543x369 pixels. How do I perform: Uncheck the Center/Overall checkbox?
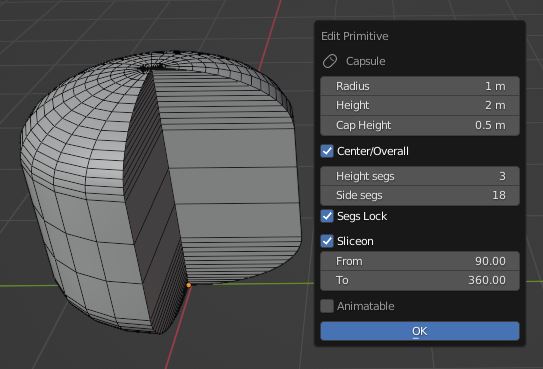[x=327, y=151]
